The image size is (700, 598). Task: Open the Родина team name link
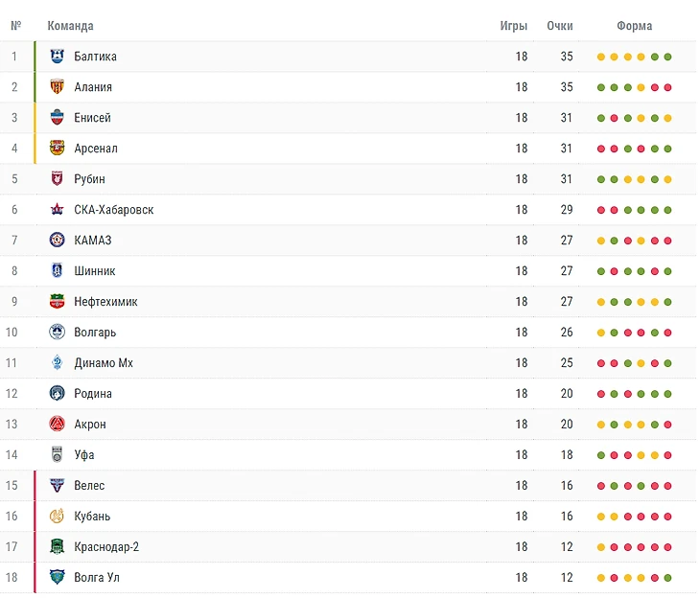[x=93, y=394]
